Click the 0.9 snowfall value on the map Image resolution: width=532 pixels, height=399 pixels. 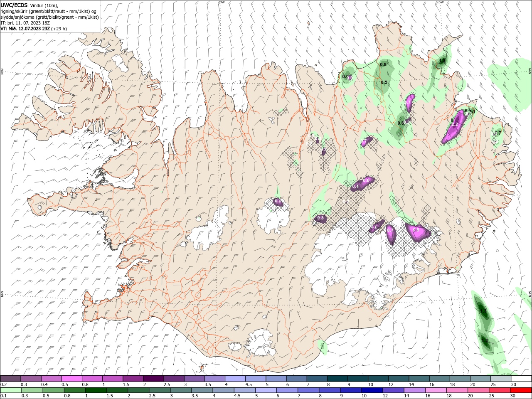(x=415, y=230)
